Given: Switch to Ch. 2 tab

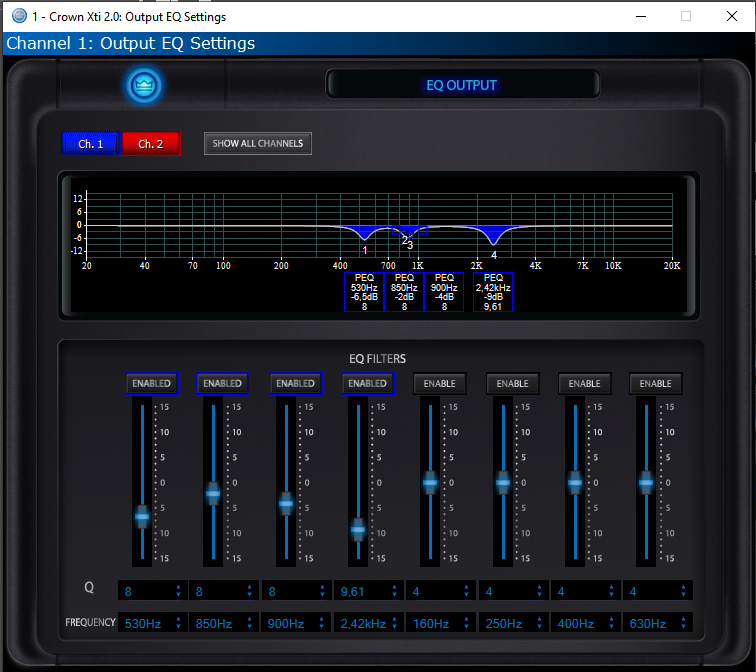Looking at the screenshot, I should (x=150, y=144).
